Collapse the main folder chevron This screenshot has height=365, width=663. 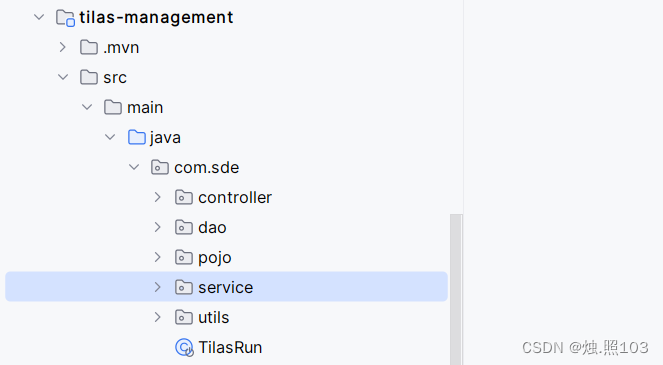click(87, 107)
